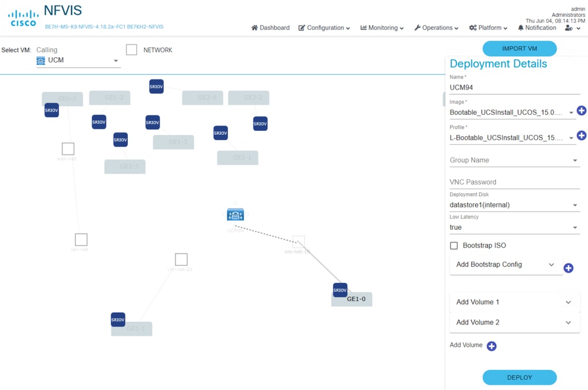Image resolution: width=588 pixels, height=390 pixels.
Task: Click the GE2-2 interface node
Action: point(249,98)
